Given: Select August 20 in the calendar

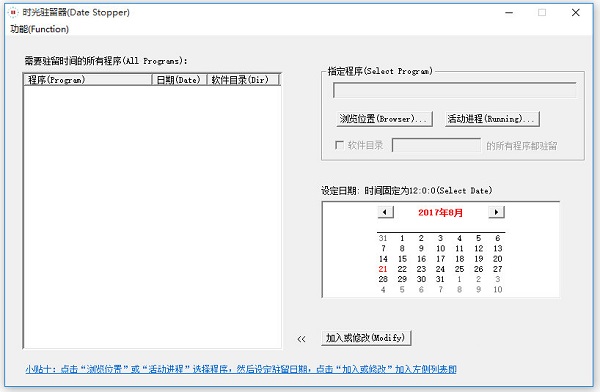Looking at the screenshot, I should click(497, 259).
